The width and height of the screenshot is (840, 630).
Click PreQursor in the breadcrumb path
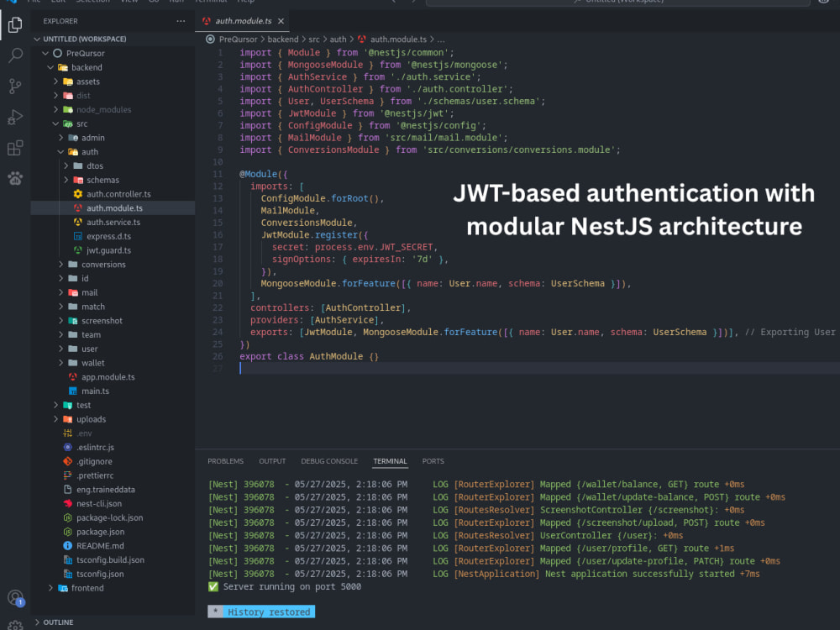(238, 39)
